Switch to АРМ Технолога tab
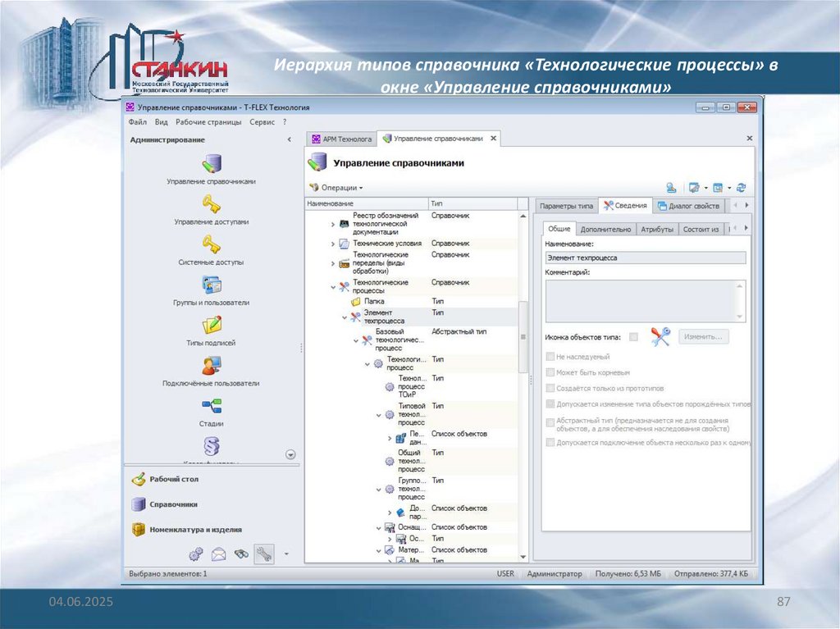This screenshot has width=840, height=629. 342,139
